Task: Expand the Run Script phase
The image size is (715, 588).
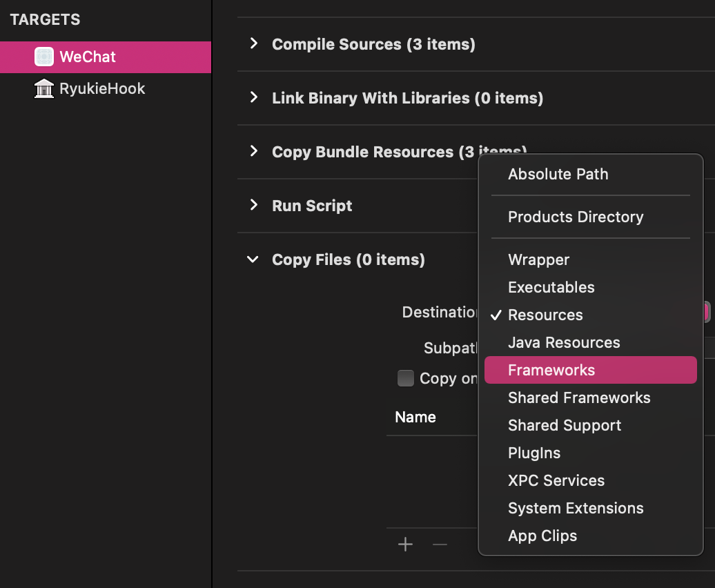Action: (x=254, y=205)
